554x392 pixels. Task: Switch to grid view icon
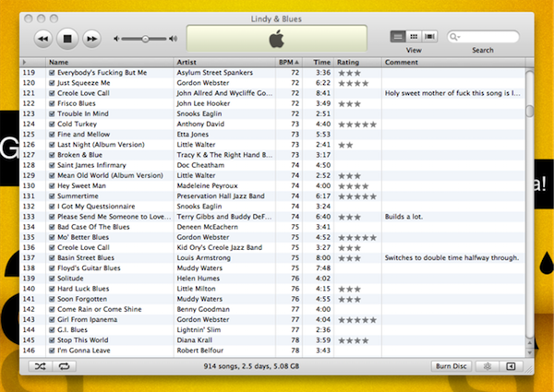[x=414, y=36]
